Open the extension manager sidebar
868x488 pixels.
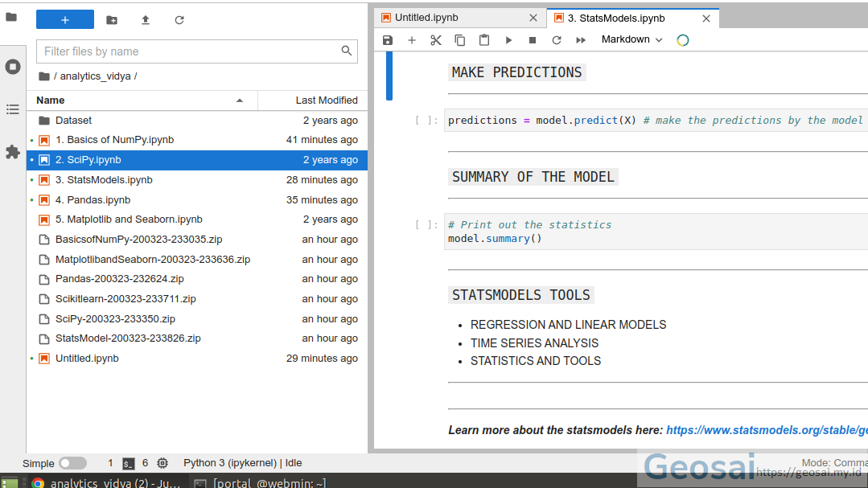point(12,151)
